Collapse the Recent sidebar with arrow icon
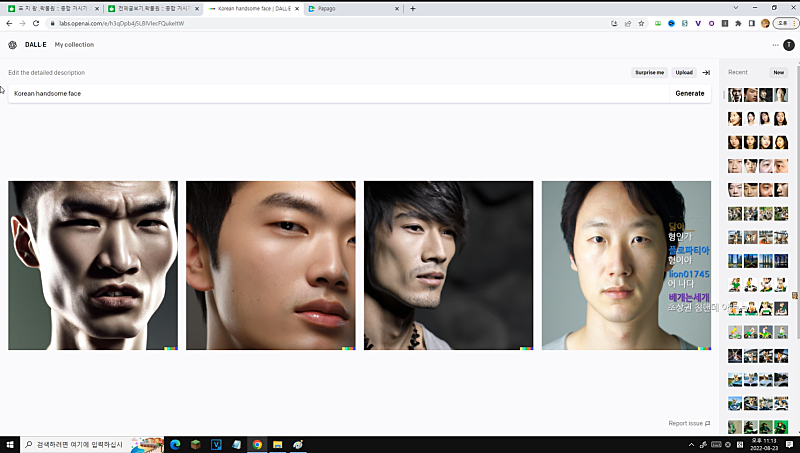Image resolution: width=800 pixels, height=453 pixels. pyautogui.click(x=706, y=72)
